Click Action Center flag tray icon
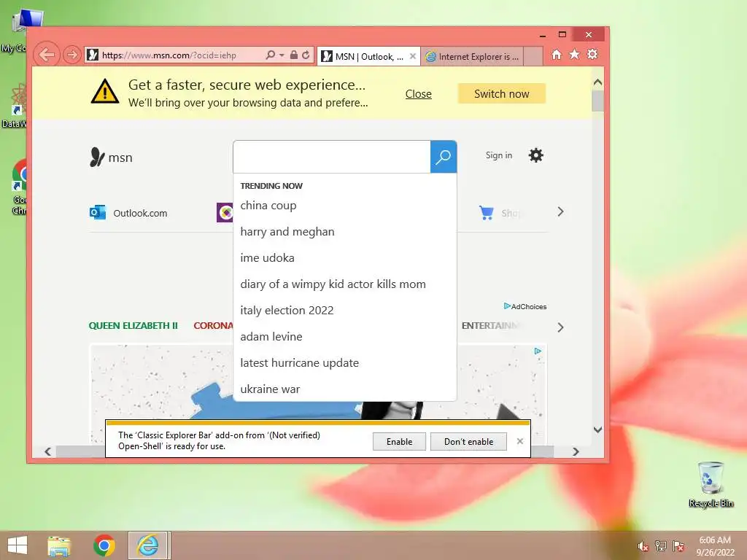The height and width of the screenshot is (560, 747). click(x=678, y=545)
